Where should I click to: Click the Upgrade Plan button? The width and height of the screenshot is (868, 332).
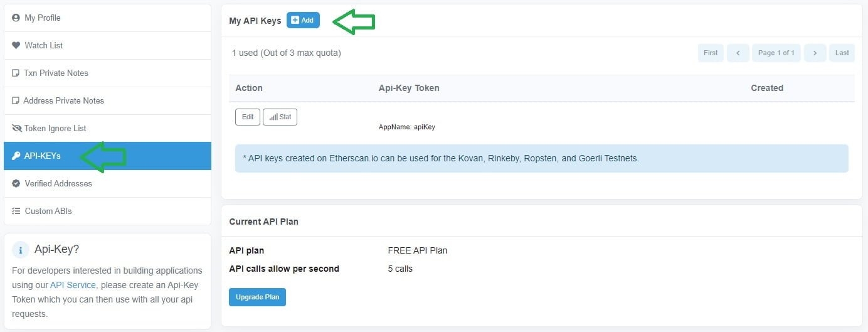[x=257, y=297]
